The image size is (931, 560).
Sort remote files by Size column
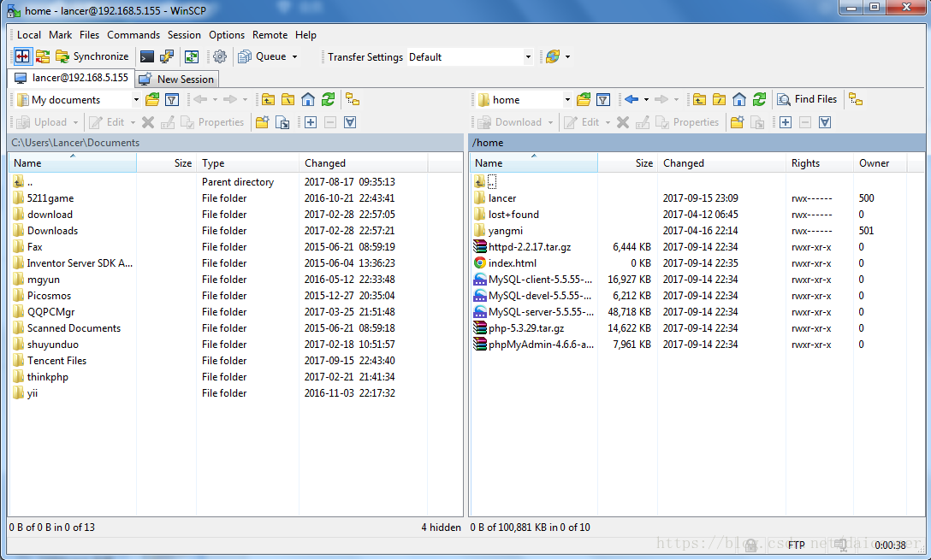click(627, 163)
